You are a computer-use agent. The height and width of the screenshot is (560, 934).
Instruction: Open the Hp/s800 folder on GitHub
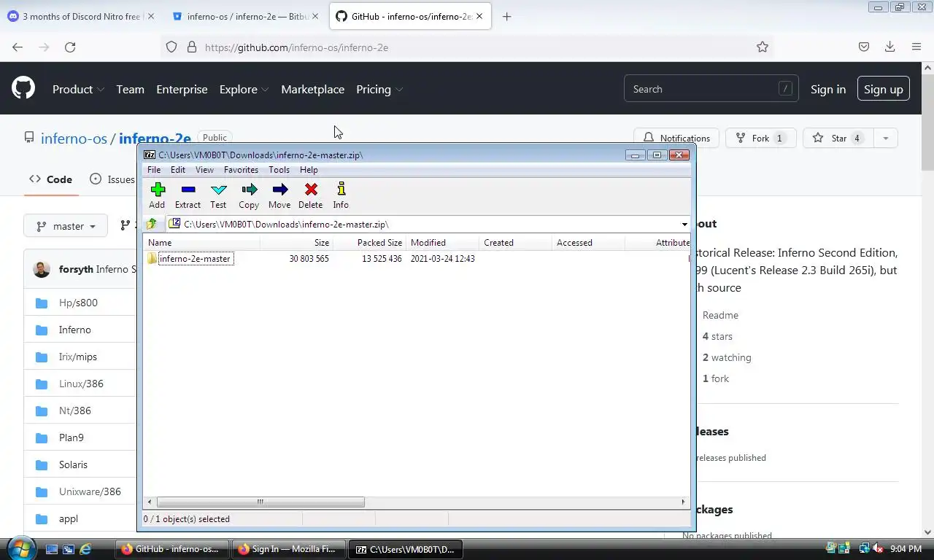click(x=78, y=303)
